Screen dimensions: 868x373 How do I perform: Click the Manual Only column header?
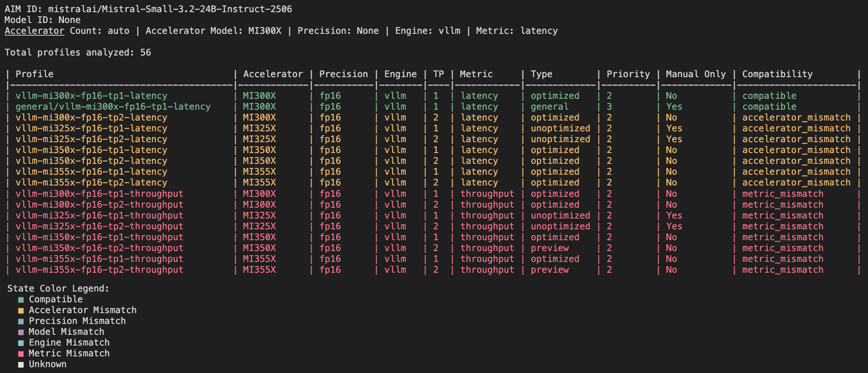[x=696, y=74]
